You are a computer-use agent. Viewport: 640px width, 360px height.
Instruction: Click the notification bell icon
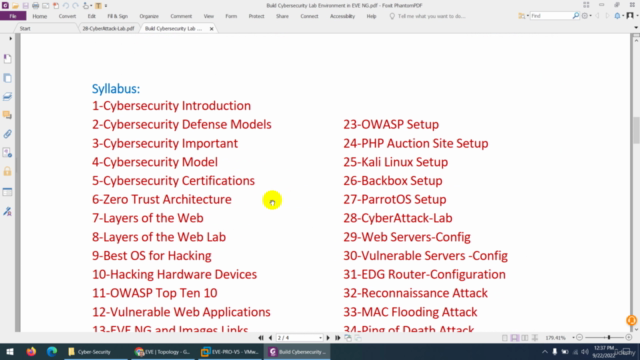(617, 16)
